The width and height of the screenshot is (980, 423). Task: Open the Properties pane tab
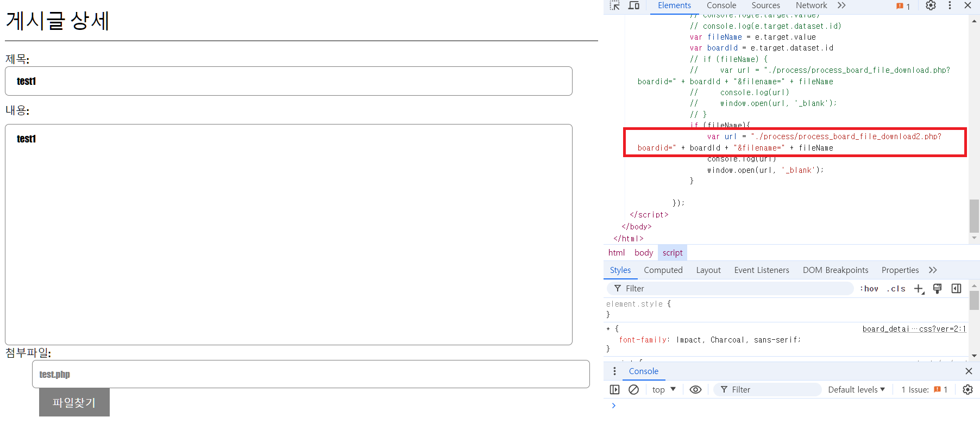coord(900,270)
